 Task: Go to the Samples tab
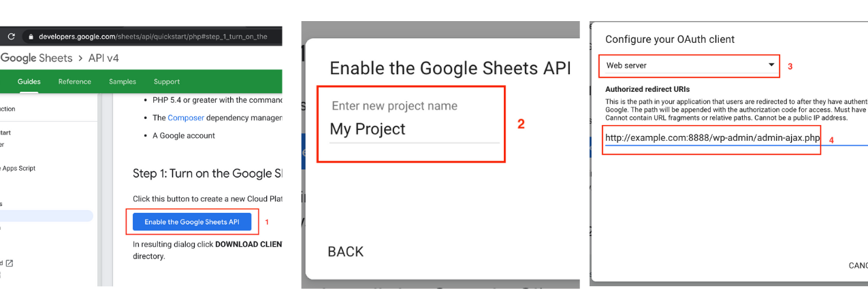click(x=123, y=82)
